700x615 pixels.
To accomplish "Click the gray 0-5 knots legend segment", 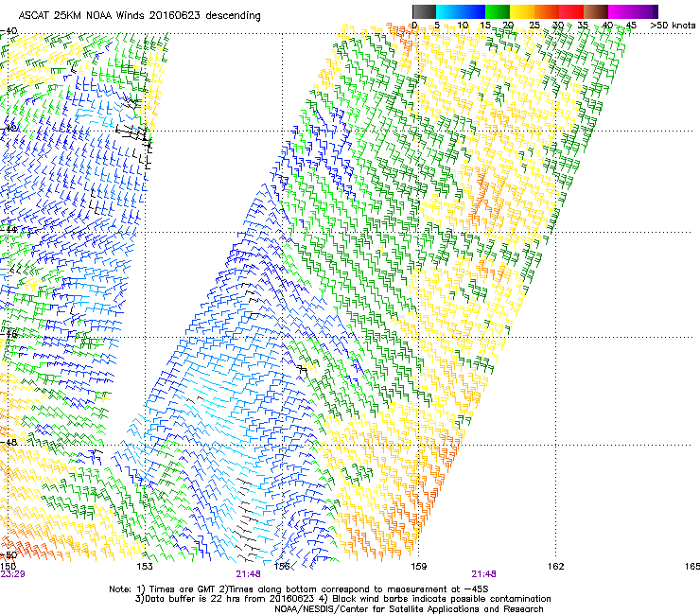I will click(x=424, y=11).
